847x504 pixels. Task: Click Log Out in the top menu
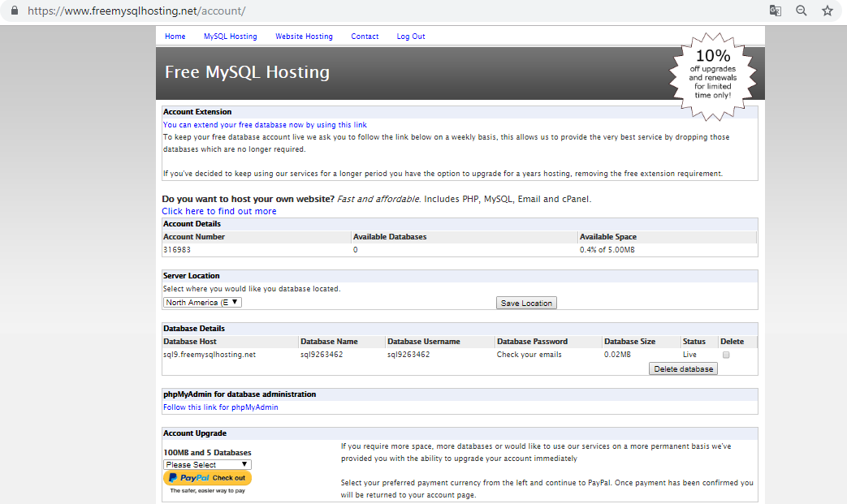pyautogui.click(x=411, y=37)
